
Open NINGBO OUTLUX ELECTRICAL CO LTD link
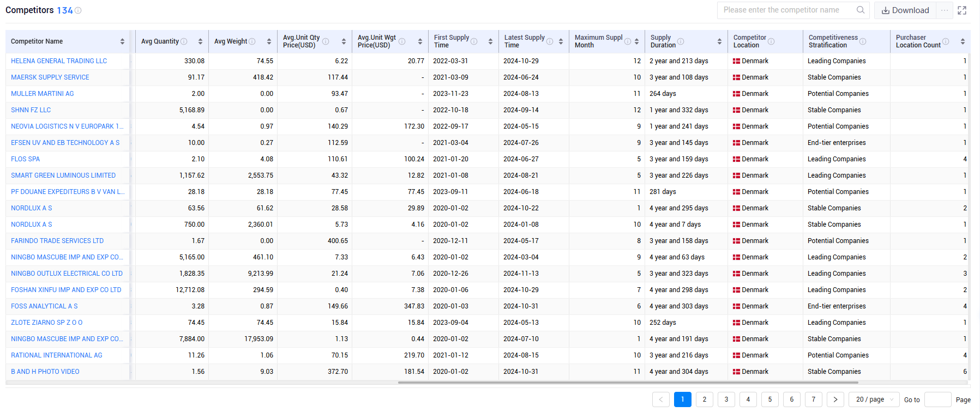click(67, 274)
